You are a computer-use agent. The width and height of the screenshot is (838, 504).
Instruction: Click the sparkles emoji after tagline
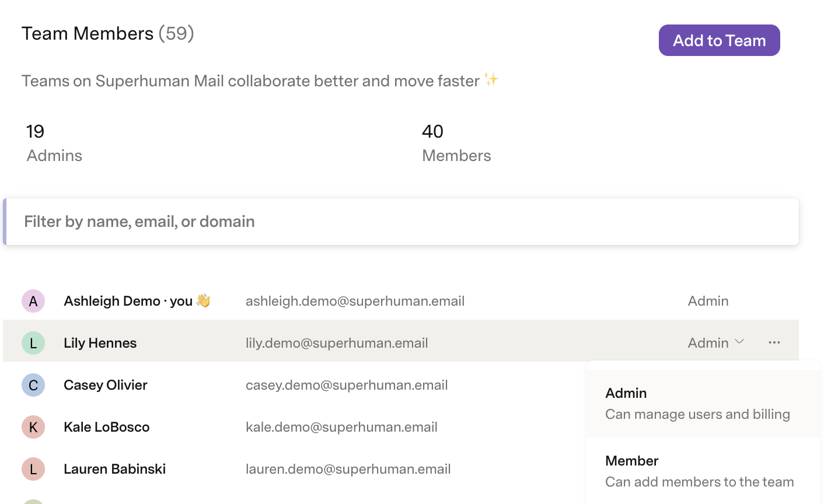pos(491,79)
